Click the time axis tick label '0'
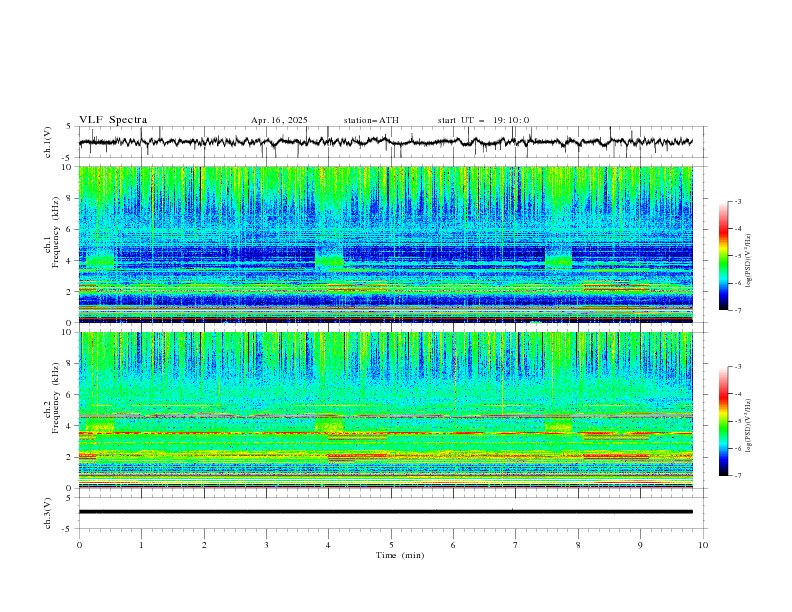 coord(79,545)
